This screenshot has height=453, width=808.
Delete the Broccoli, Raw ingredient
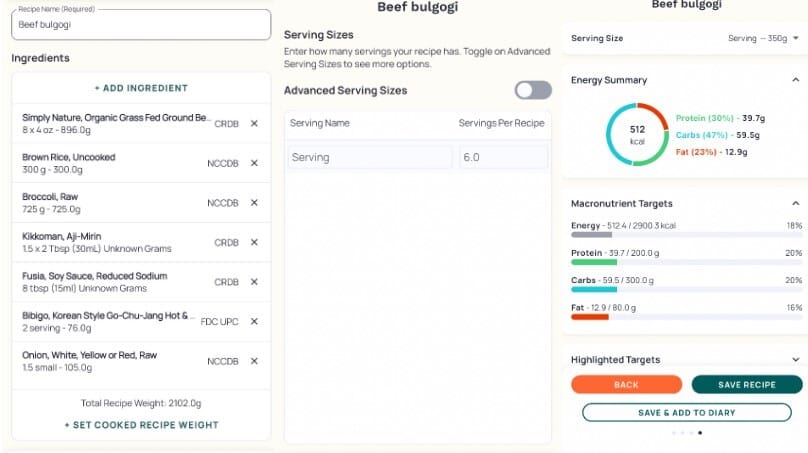254,203
